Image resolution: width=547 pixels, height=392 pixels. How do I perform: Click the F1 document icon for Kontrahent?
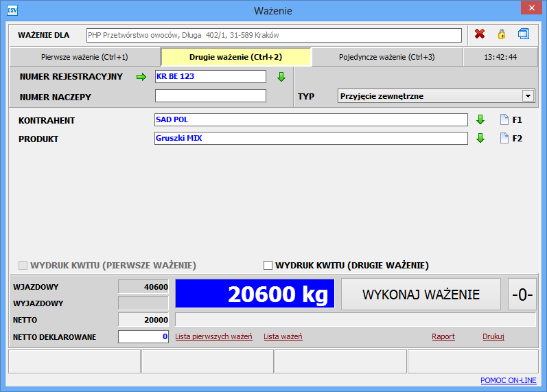(x=504, y=120)
